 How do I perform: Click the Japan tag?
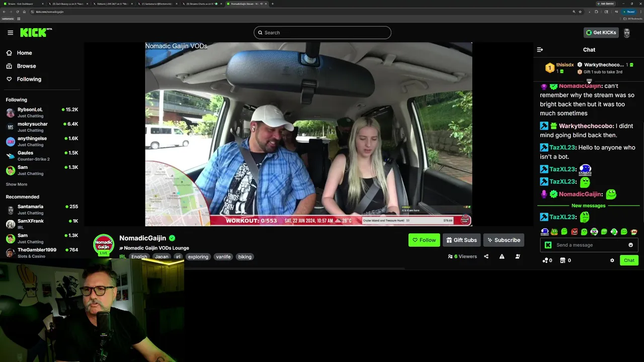[x=162, y=257]
